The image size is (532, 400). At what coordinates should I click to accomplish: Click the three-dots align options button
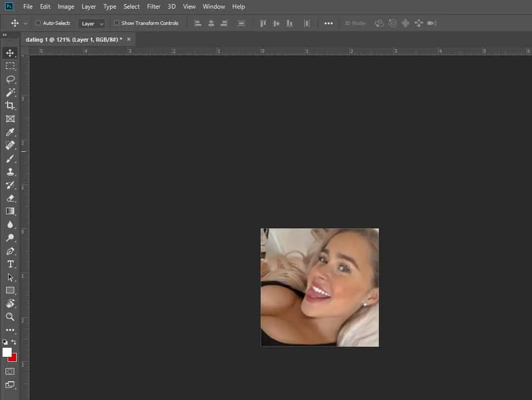pyautogui.click(x=329, y=23)
